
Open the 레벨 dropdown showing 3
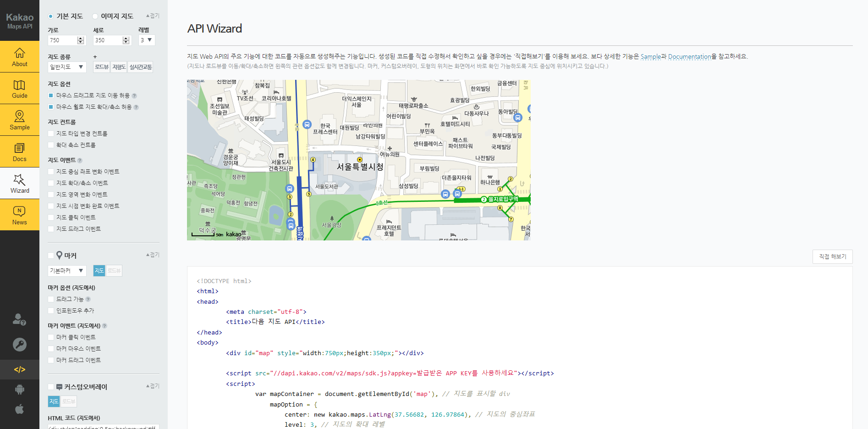[x=147, y=40]
